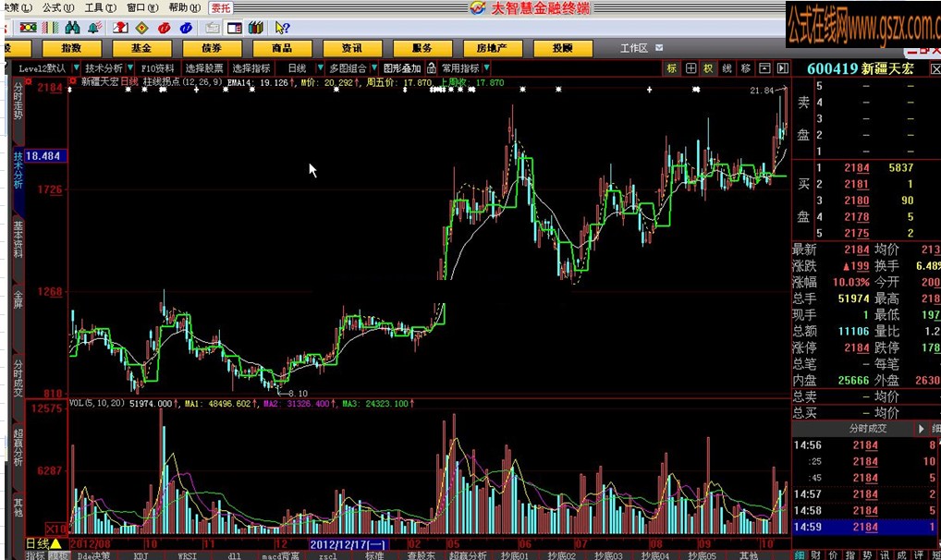Click the F10资料 button

(157, 67)
